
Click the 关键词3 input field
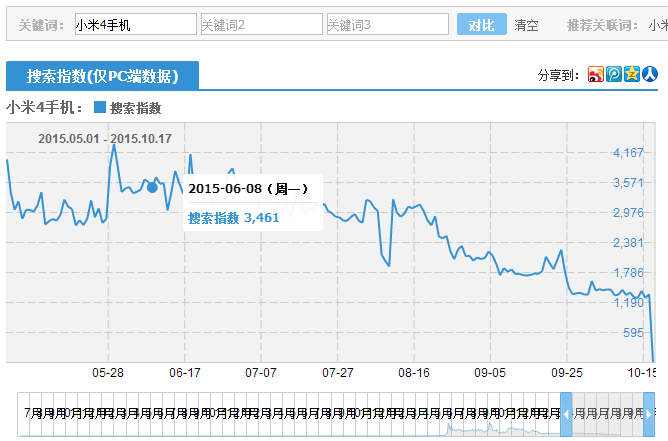point(388,24)
